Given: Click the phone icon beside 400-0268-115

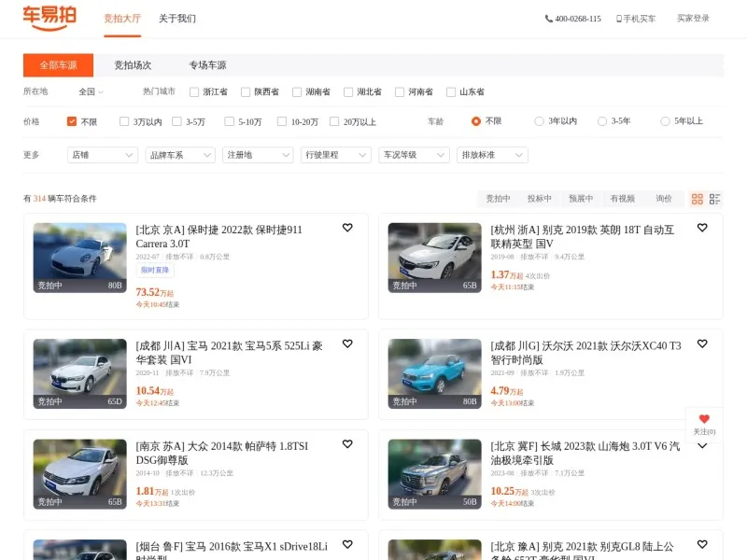Looking at the screenshot, I should point(549,19).
